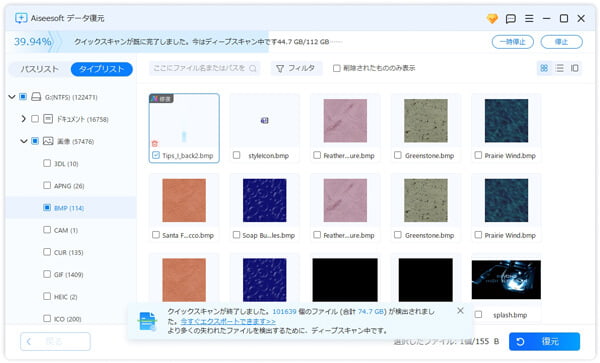Open 今すぐエクスポートできます link
The height and width of the screenshot is (363, 600).
228,321
